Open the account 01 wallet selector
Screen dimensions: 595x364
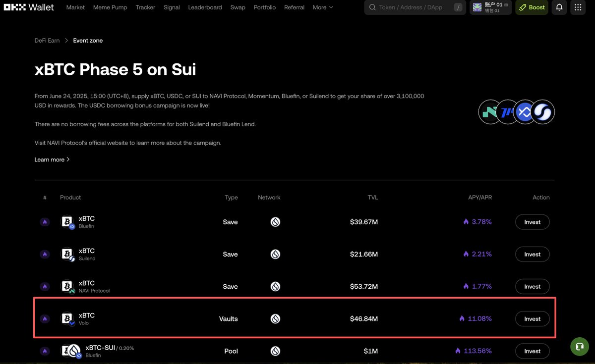pyautogui.click(x=491, y=7)
